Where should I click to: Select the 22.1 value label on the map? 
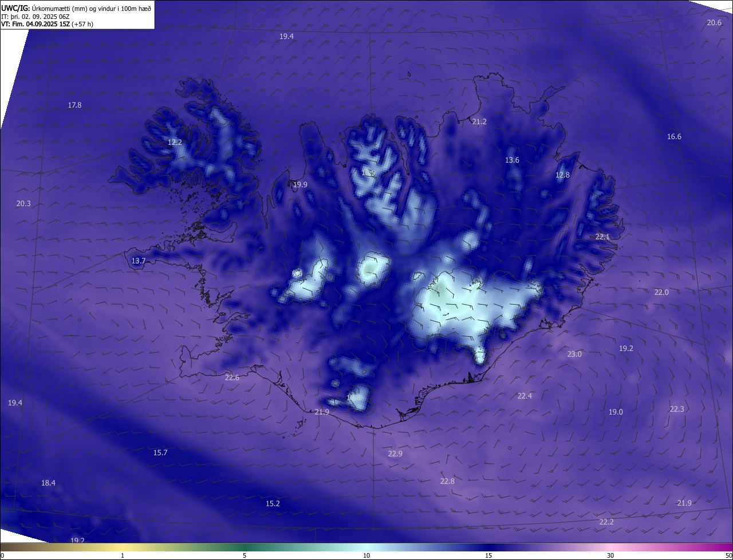(603, 237)
